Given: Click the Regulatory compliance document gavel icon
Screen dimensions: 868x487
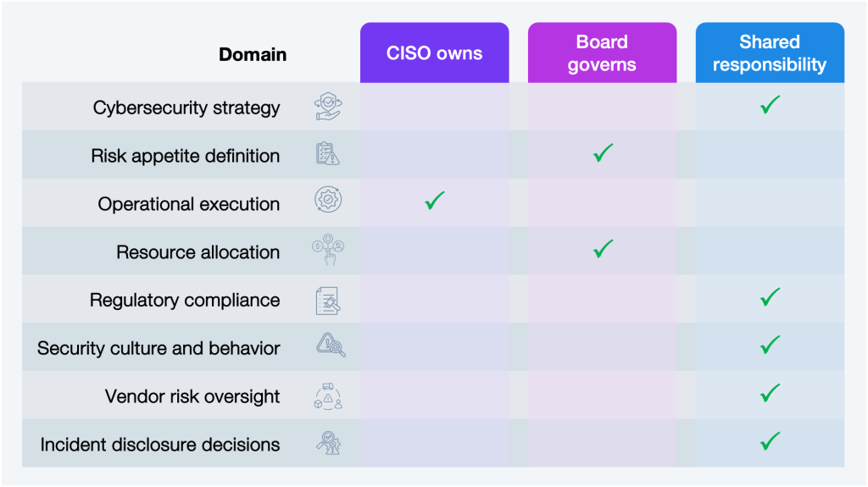Looking at the screenshot, I should (x=328, y=301).
